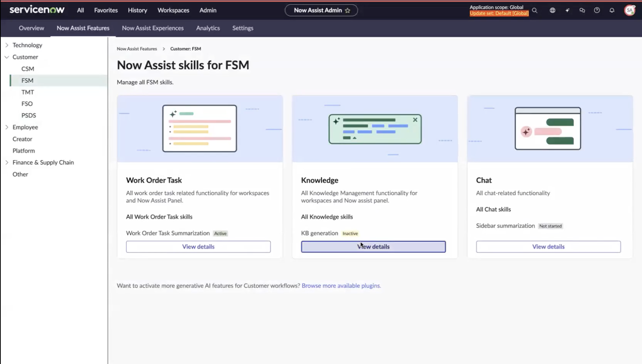This screenshot has height=364, width=642.
Task: Click the Update set: Default [Global] label
Action: 499,13
